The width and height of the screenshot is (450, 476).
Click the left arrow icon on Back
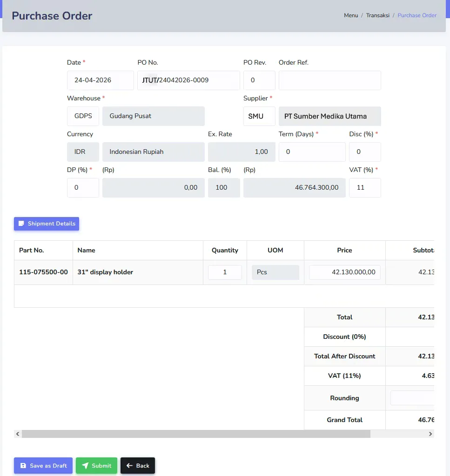129,466
